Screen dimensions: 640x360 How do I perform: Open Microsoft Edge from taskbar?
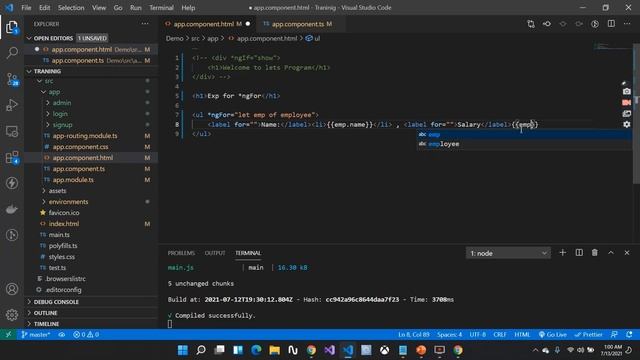[x=256, y=350]
